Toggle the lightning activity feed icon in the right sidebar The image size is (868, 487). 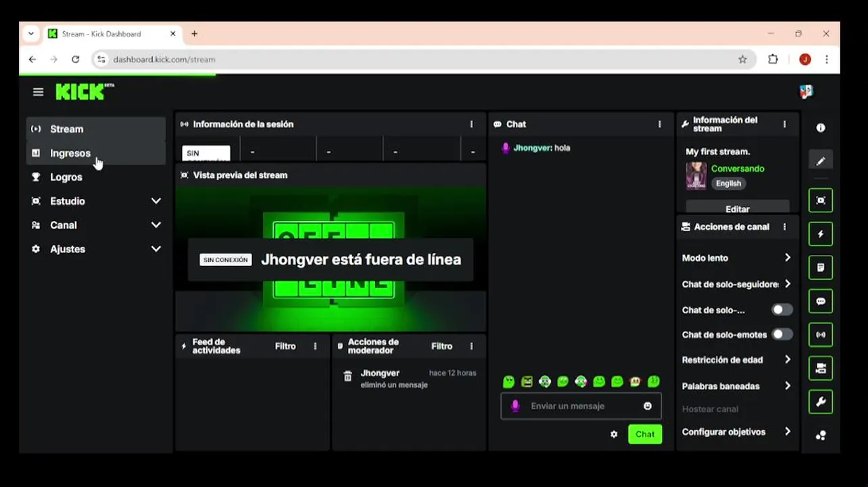(821, 234)
